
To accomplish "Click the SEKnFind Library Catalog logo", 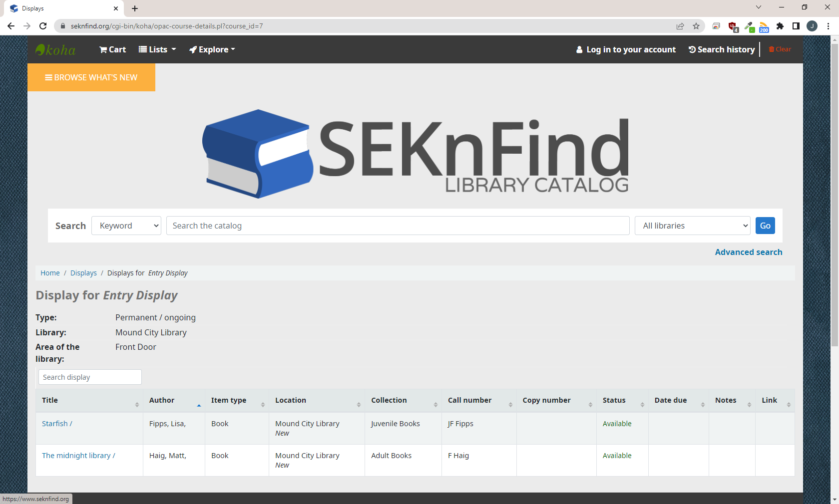I will pos(416,154).
